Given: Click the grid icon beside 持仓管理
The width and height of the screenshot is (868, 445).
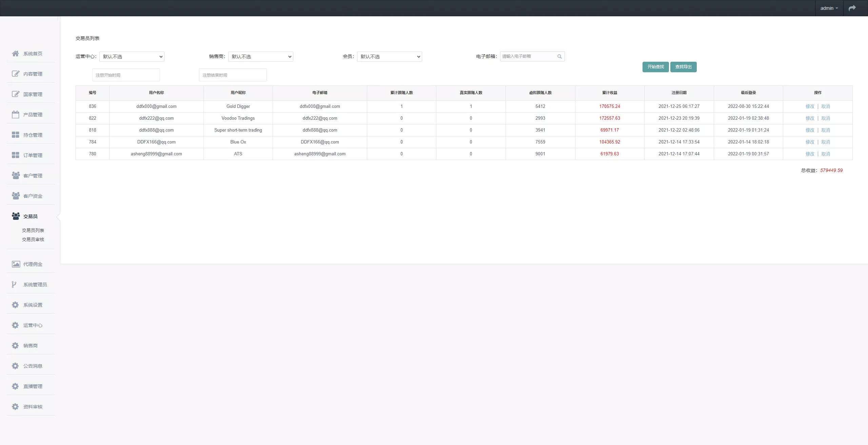Looking at the screenshot, I should click(15, 135).
